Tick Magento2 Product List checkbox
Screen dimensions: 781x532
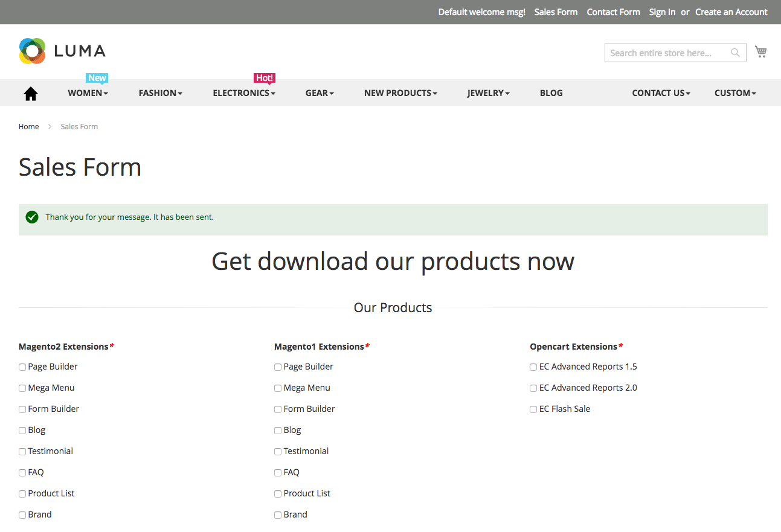click(22, 494)
